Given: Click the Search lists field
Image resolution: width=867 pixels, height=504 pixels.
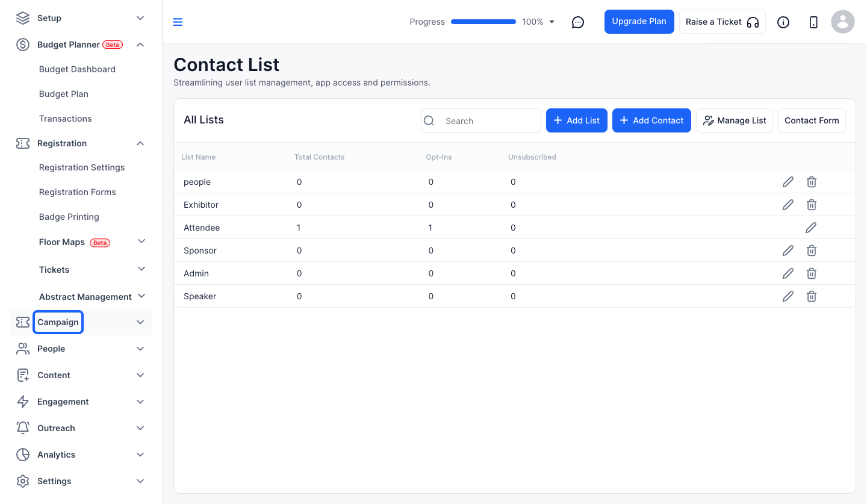Looking at the screenshot, I should pos(481,120).
